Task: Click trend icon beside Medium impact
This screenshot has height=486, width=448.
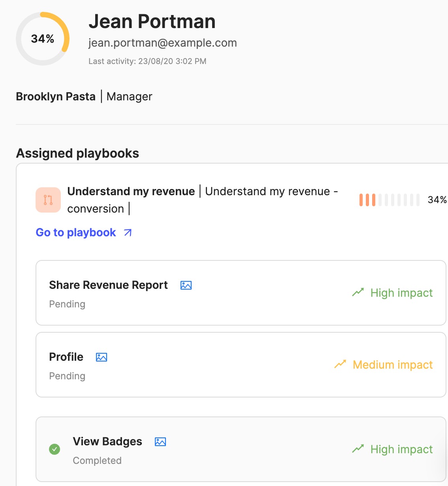Action: tap(340, 364)
